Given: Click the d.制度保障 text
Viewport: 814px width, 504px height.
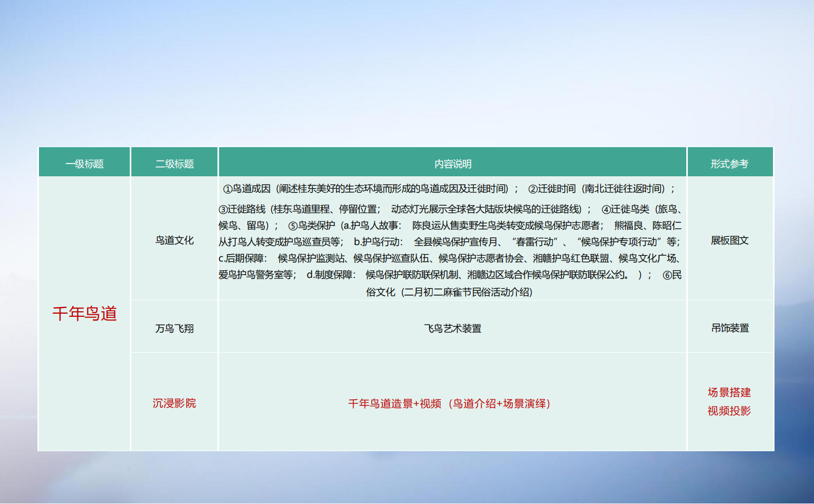Looking at the screenshot, I should coord(331,275).
